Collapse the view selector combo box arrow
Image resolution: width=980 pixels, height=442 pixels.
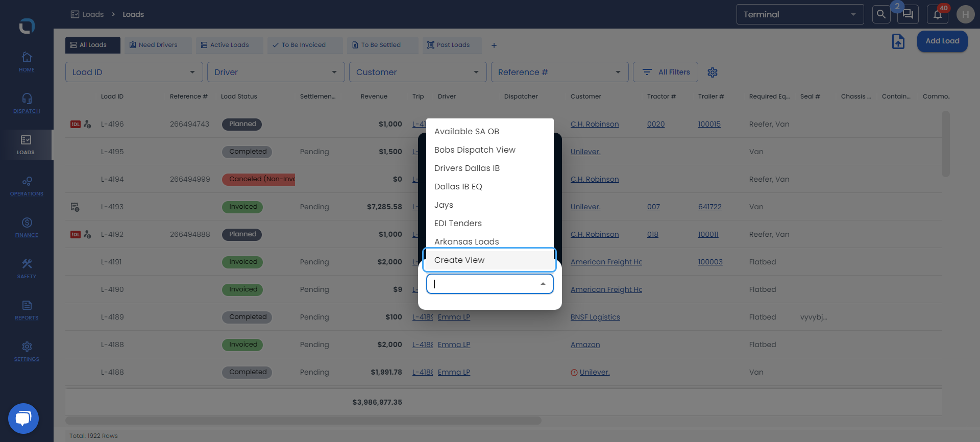coord(543,284)
